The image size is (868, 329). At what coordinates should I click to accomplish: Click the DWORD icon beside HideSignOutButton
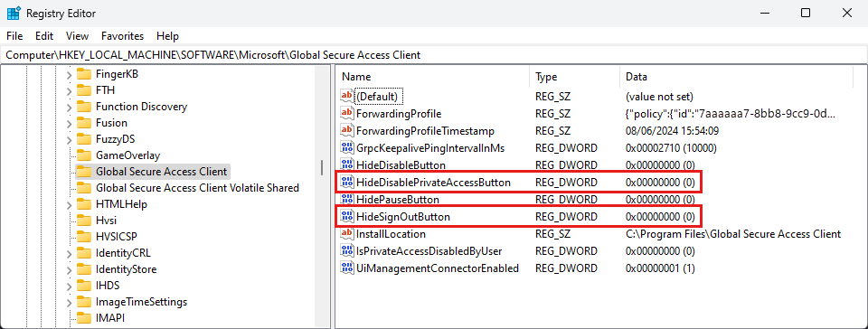click(347, 216)
